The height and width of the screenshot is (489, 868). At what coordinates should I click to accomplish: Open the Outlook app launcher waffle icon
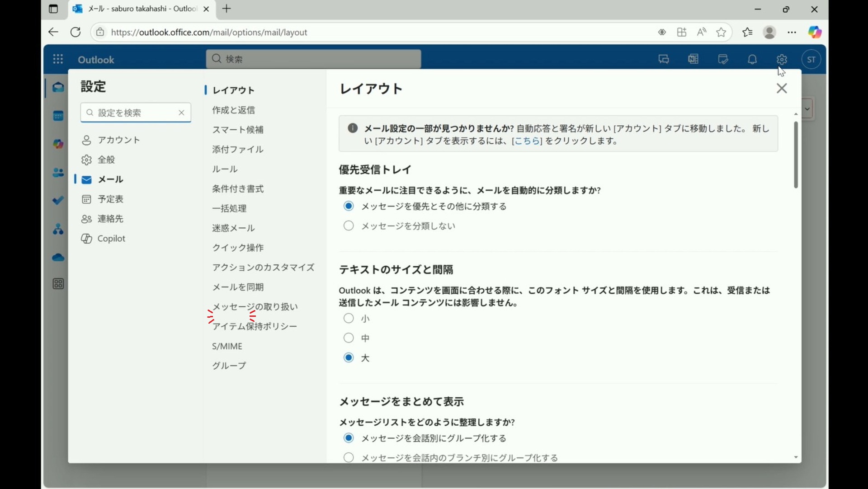[58, 59]
